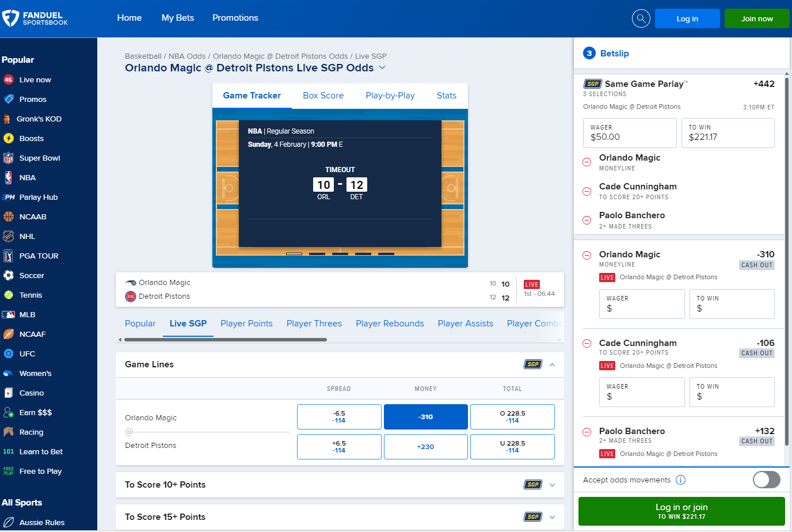Click the Promos tag icon
792x532 pixels.
click(9, 100)
